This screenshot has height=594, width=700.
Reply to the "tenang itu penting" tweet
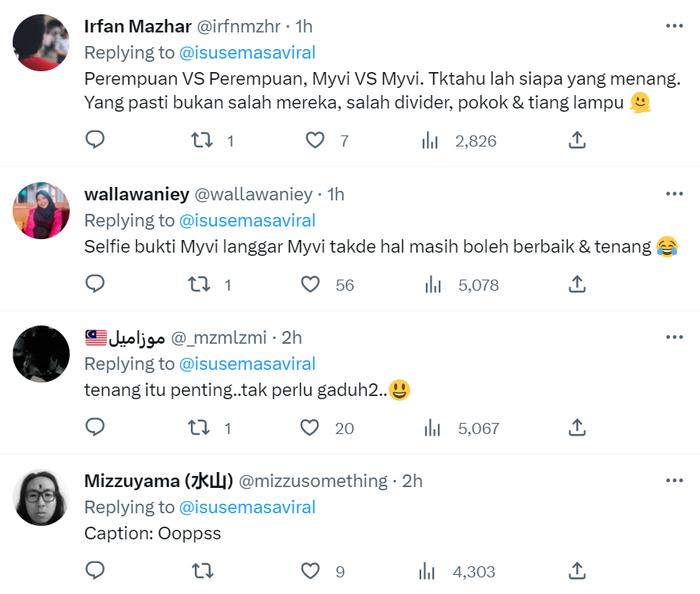[x=95, y=428]
